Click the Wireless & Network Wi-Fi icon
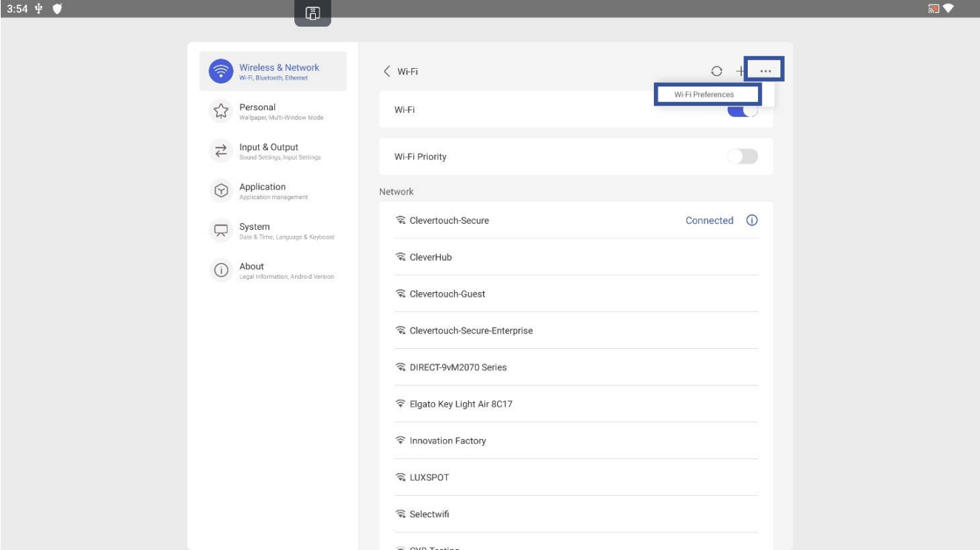Viewport: 980px width, 550px height. [x=220, y=71]
